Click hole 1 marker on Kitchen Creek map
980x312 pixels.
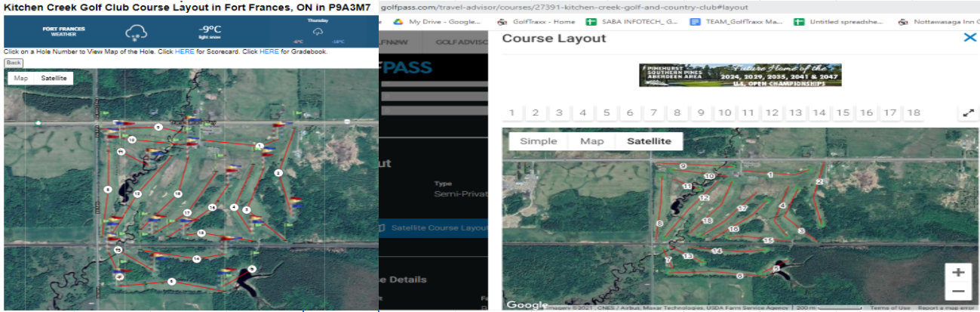[x=260, y=146]
